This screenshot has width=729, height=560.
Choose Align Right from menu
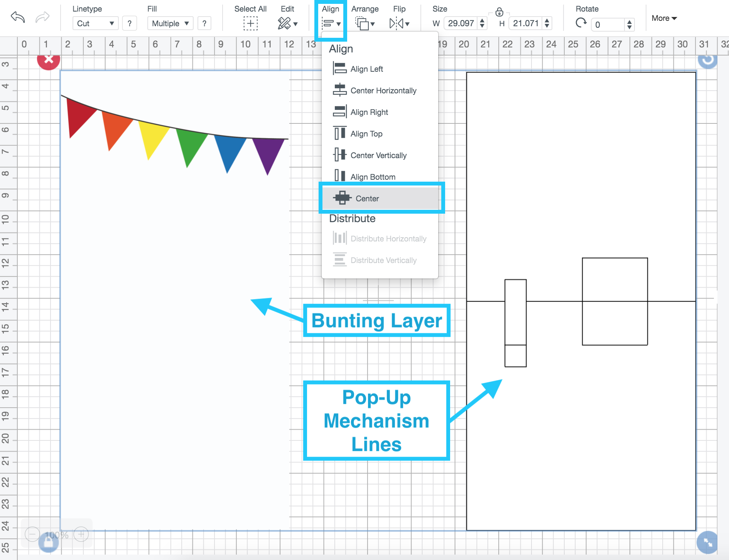pyautogui.click(x=380, y=112)
